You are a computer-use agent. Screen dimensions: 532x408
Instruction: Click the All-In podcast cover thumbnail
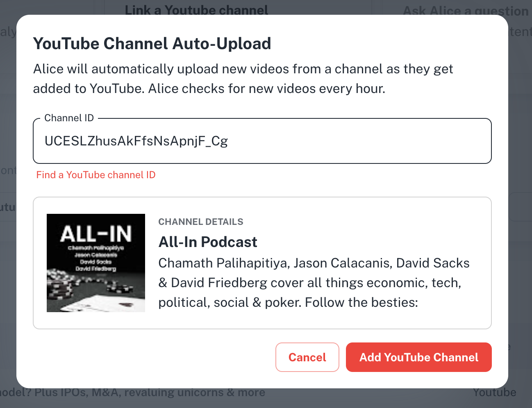(96, 263)
